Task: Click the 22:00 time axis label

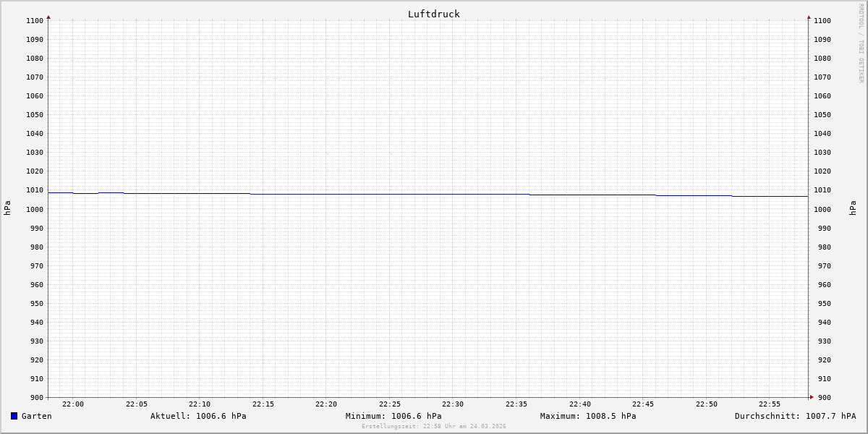Action: pyautogui.click(x=73, y=404)
